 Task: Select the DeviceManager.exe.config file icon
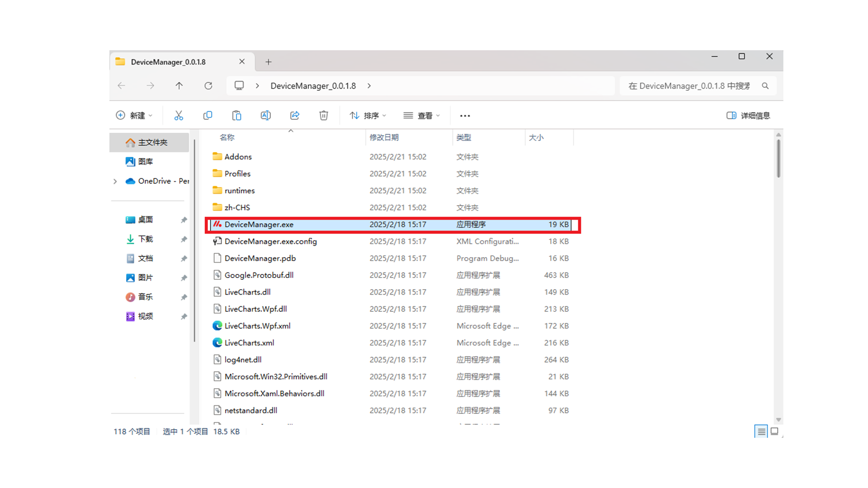217,241
